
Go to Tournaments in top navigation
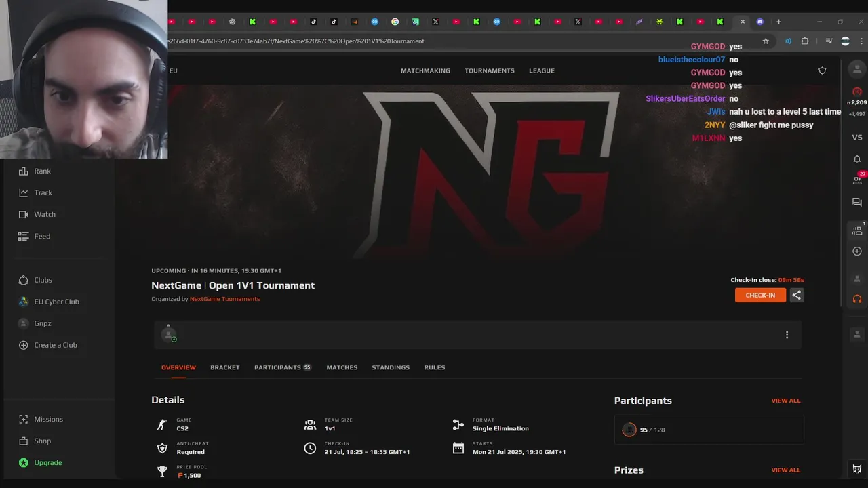click(490, 70)
